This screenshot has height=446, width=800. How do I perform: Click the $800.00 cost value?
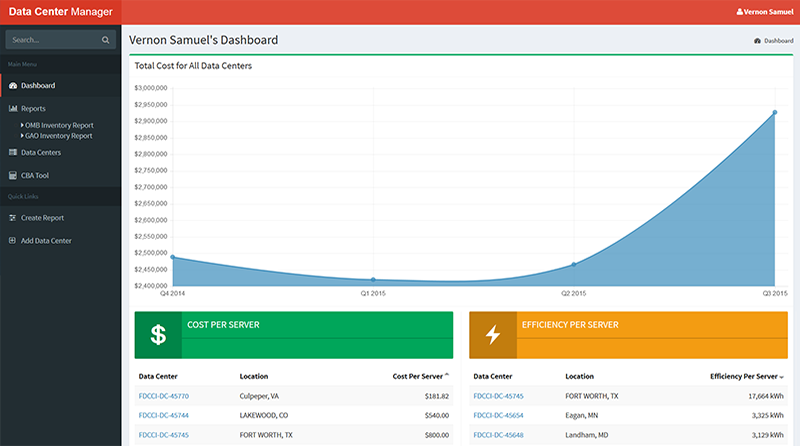point(437,435)
